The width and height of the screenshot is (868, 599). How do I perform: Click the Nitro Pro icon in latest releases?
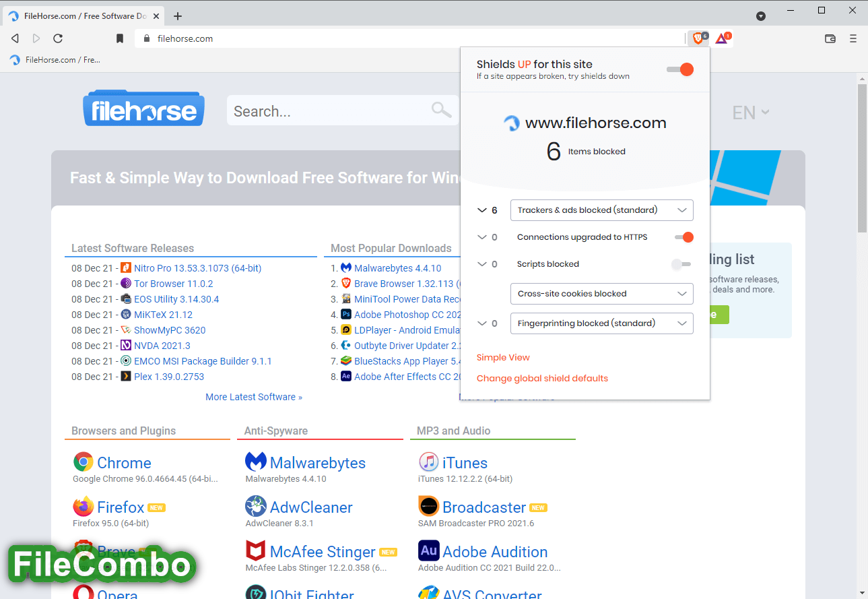(x=126, y=268)
